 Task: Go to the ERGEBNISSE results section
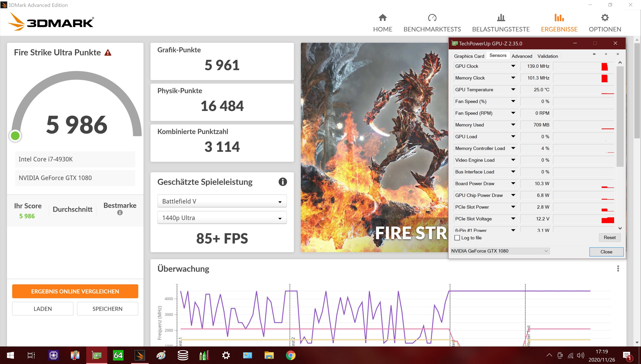[559, 23]
